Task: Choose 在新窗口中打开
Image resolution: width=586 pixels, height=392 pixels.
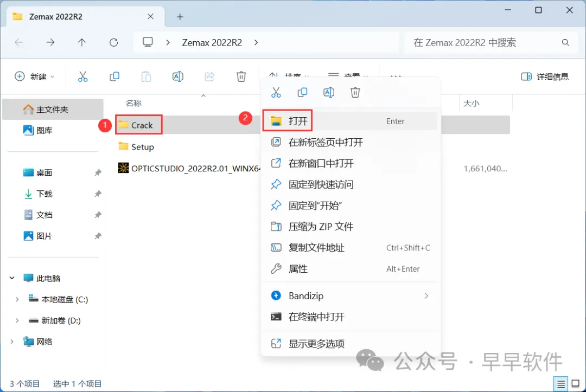Action: tap(350, 163)
